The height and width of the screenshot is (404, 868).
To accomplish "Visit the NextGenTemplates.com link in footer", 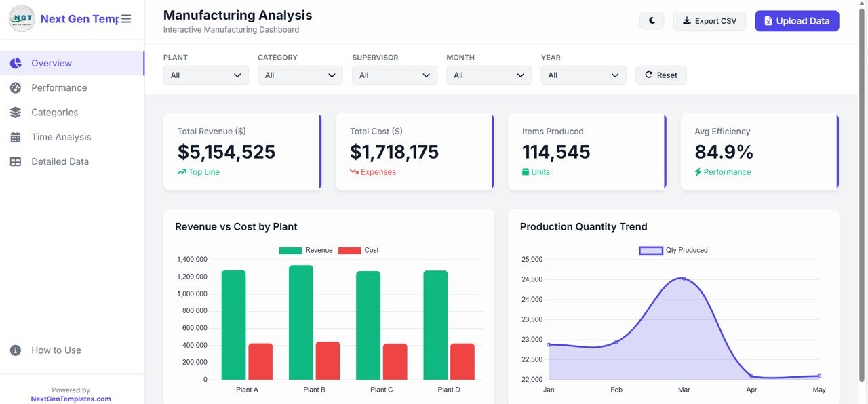I will 71,399.
